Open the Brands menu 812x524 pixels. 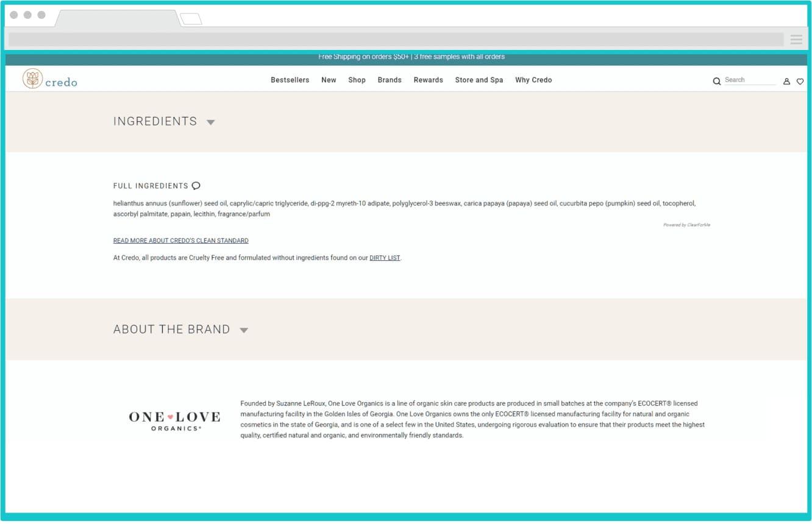[x=390, y=80]
